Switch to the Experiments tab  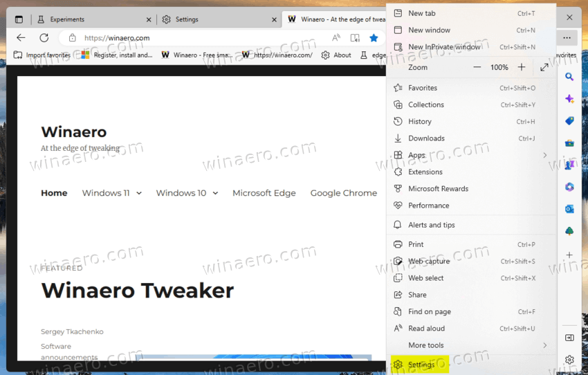[x=94, y=19]
